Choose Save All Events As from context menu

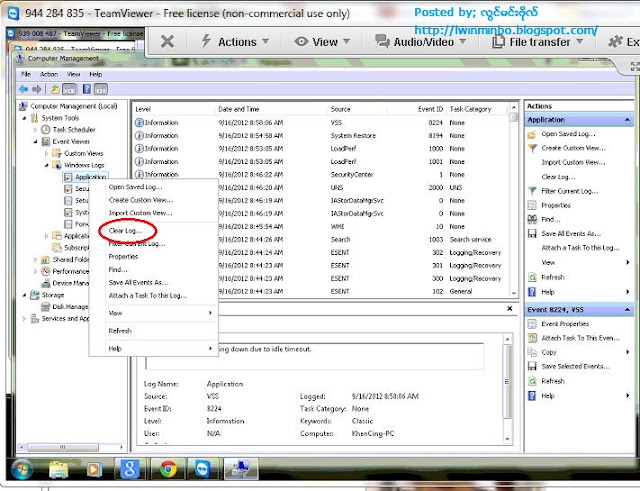pyautogui.click(x=138, y=282)
